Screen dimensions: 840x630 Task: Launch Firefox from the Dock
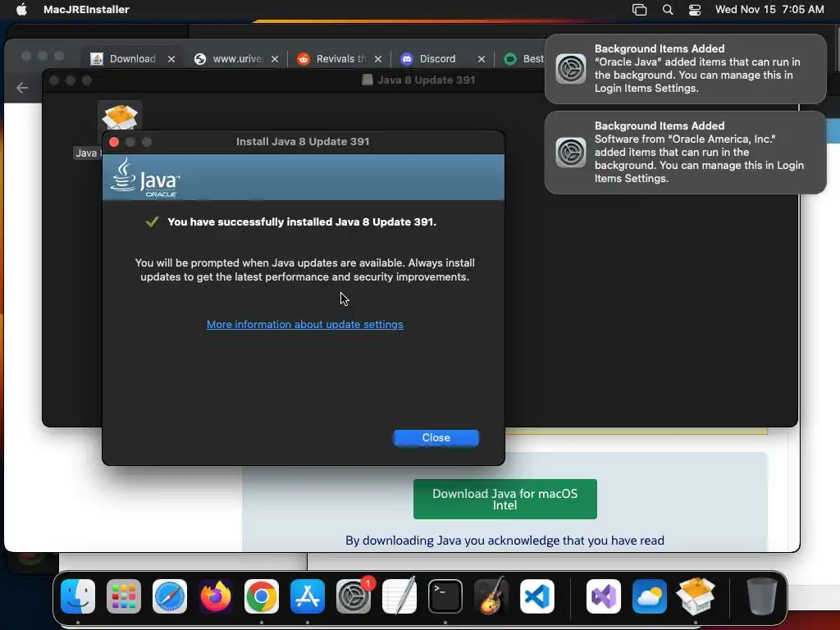216,596
